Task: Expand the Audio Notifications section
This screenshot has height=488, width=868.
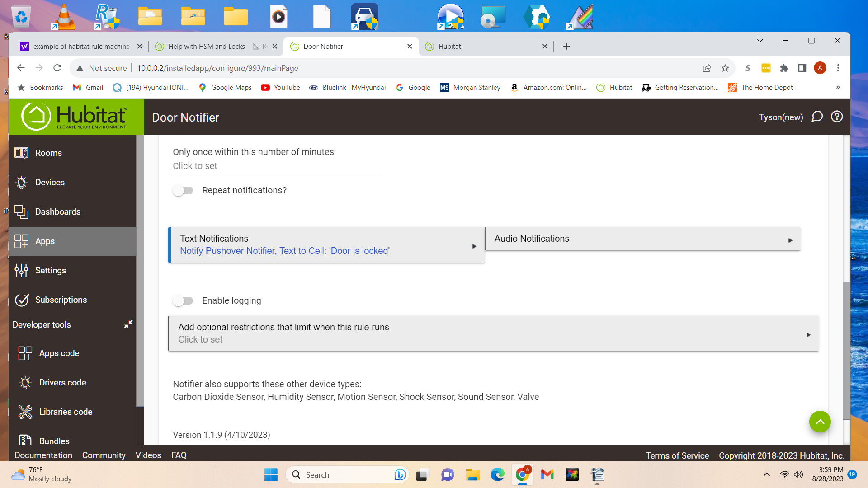Action: coord(642,239)
